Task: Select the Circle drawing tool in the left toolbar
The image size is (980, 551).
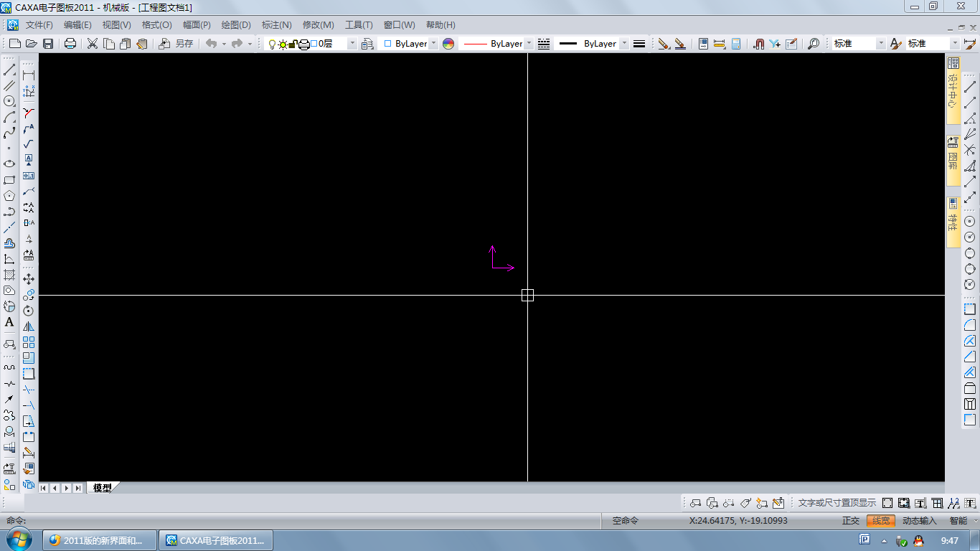Action: pyautogui.click(x=9, y=101)
